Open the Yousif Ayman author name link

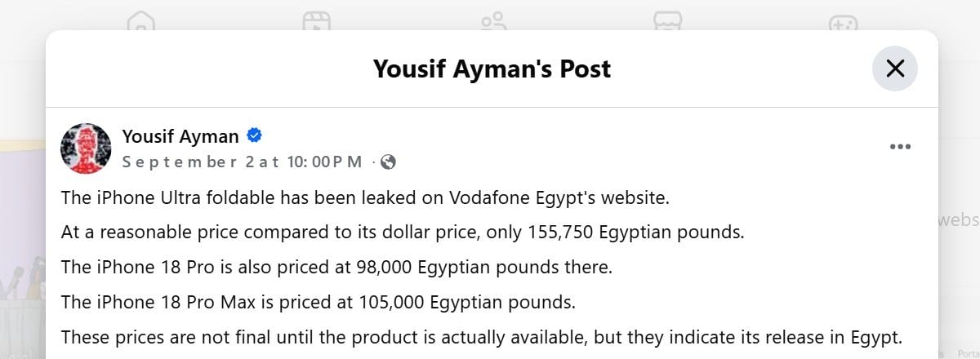pos(180,136)
